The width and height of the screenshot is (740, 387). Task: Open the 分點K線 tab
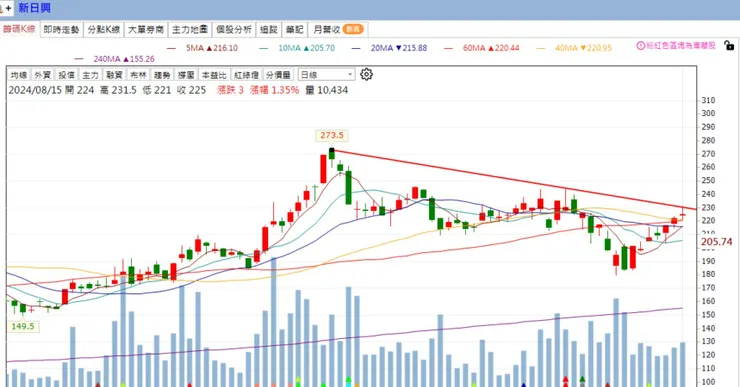click(x=104, y=29)
